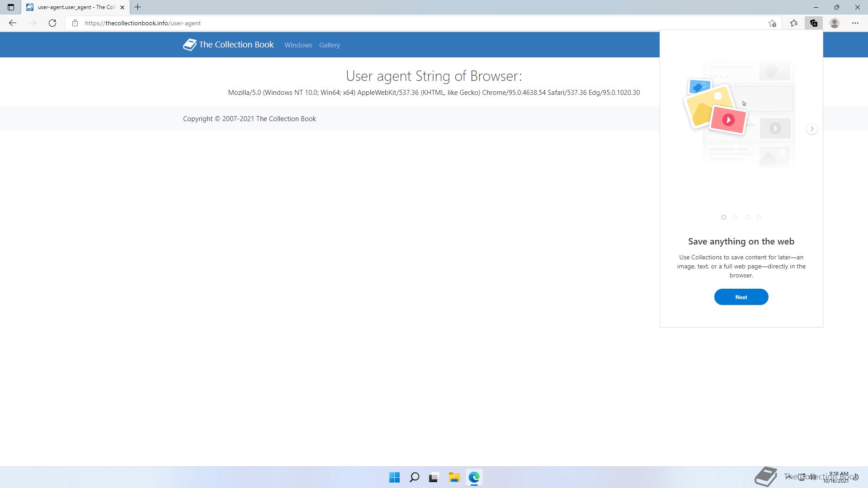Open taskbar Search magnifier
Viewport: 868px width, 488px height.
point(414,477)
